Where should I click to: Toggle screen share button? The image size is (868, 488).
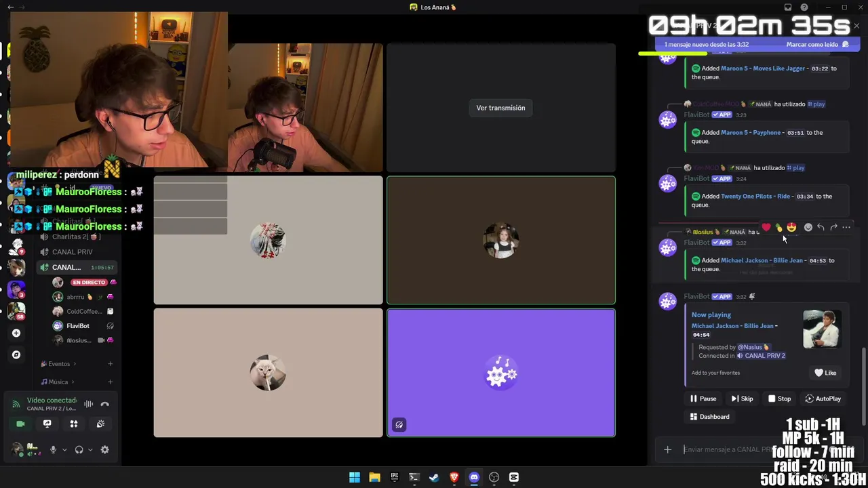point(47,424)
